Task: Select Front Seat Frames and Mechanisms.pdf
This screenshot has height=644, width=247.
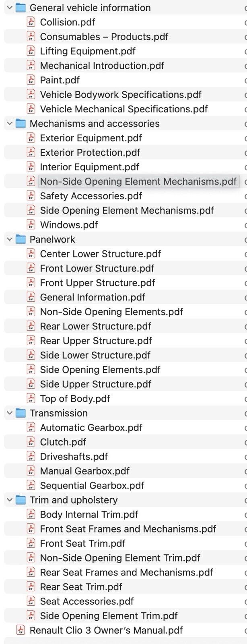Action: tap(128, 529)
